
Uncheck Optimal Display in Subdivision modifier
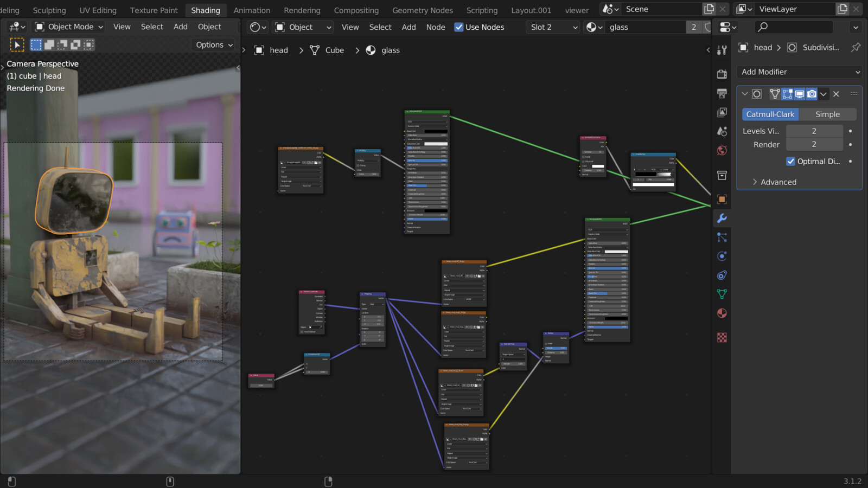point(791,162)
